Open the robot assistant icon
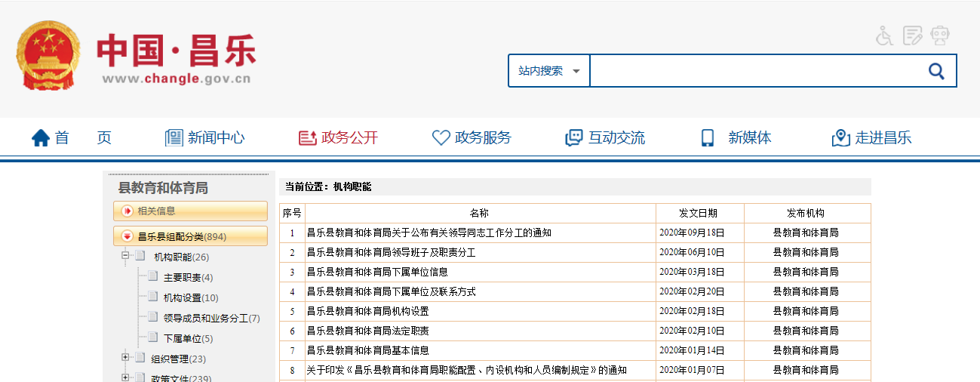The image size is (980, 382). (940, 35)
